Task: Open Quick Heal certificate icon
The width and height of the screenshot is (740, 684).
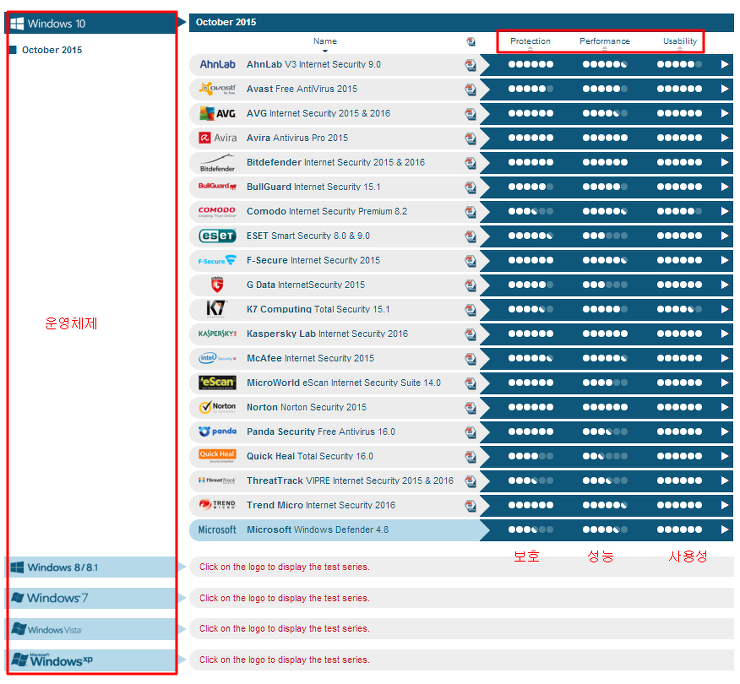Action: coord(470,456)
